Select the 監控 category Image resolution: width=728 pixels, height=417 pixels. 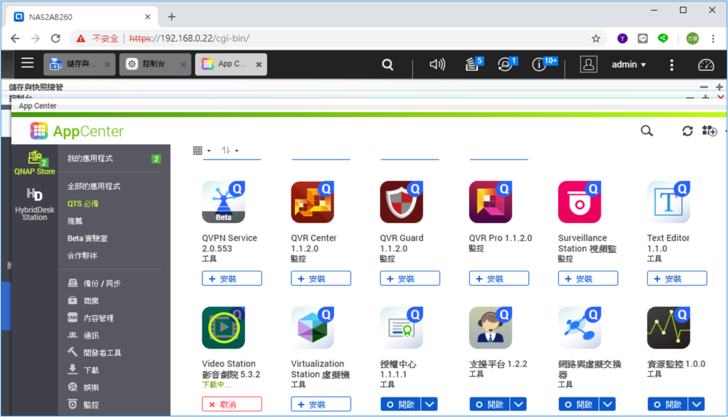click(x=84, y=404)
